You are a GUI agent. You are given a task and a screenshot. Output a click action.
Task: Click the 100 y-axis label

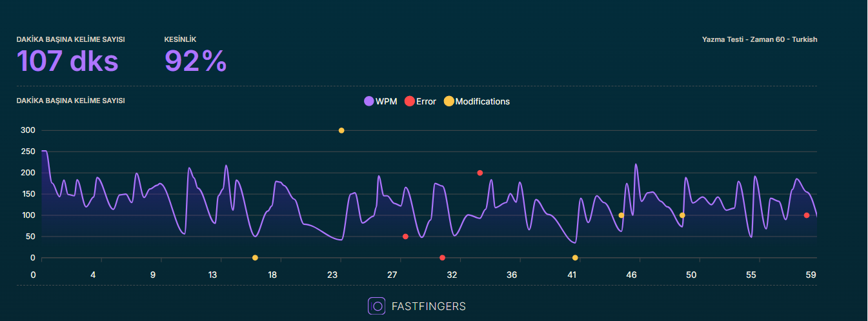coord(28,215)
